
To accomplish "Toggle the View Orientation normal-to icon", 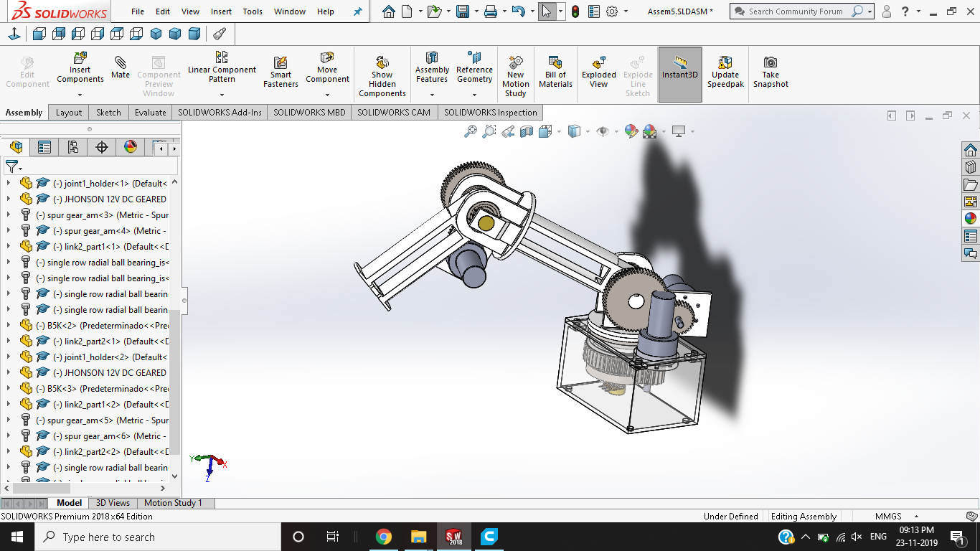I will coord(14,34).
